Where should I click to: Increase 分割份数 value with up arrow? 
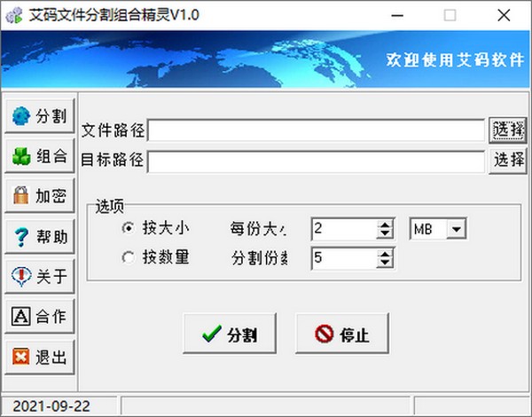click(385, 254)
